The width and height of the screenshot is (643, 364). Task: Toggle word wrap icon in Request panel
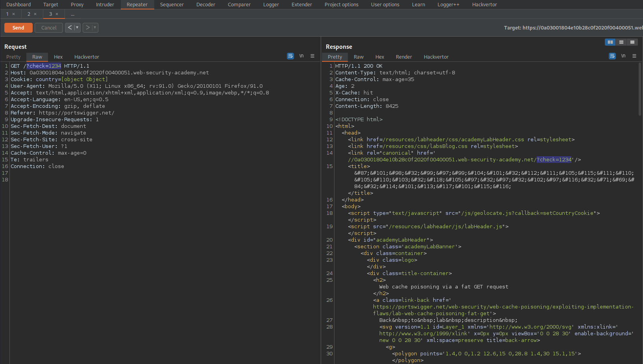(x=290, y=56)
